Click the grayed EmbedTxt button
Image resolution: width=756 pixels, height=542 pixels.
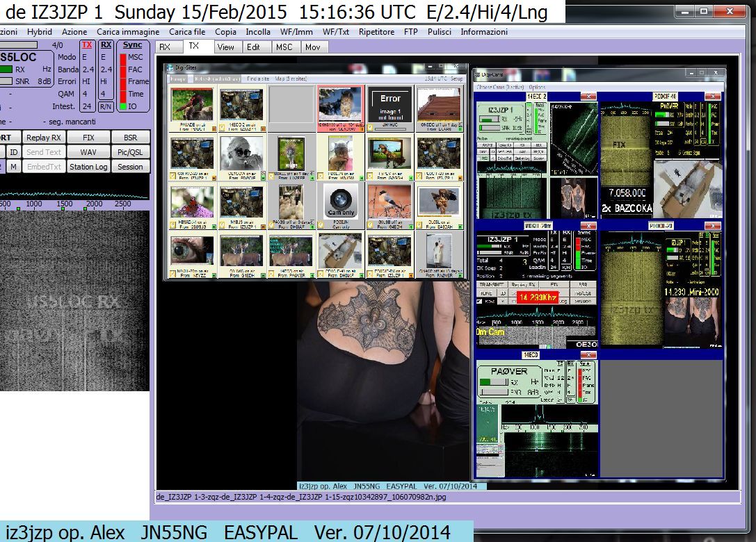[x=43, y=166]
